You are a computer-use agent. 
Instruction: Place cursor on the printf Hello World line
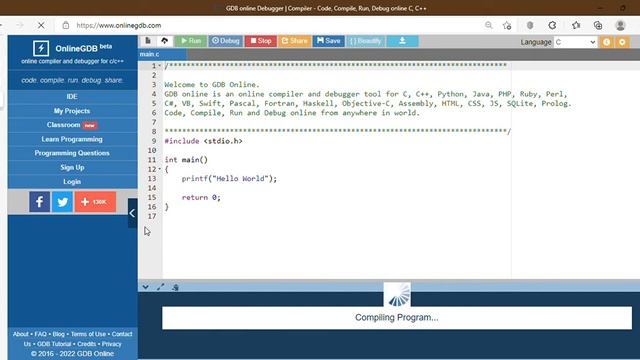coord(229,178)
